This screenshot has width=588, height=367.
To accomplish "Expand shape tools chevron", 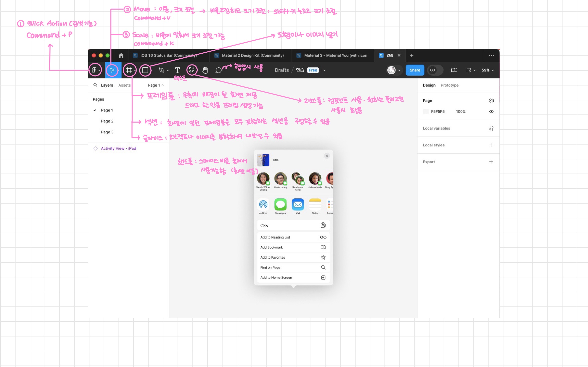I will [x=151, y=70].
